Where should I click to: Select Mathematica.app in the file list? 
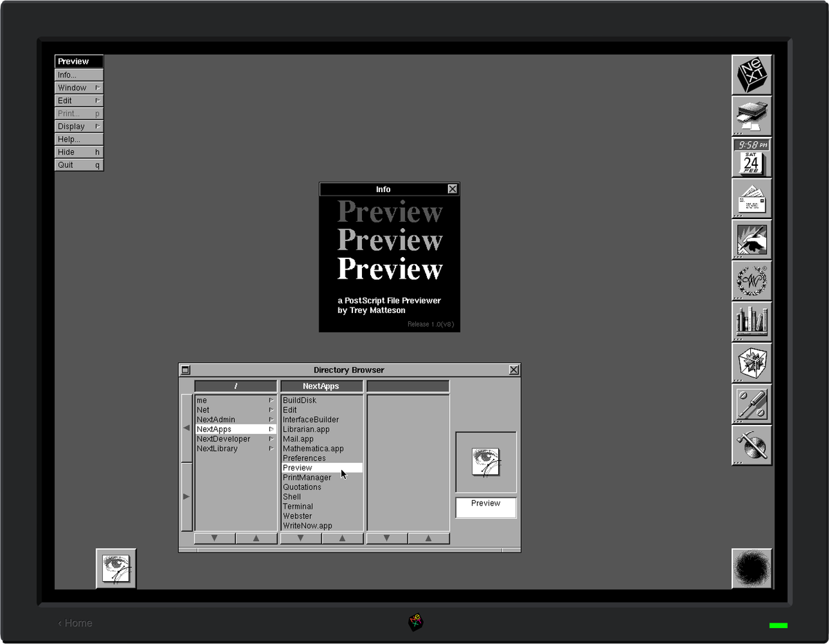[313, 448]
